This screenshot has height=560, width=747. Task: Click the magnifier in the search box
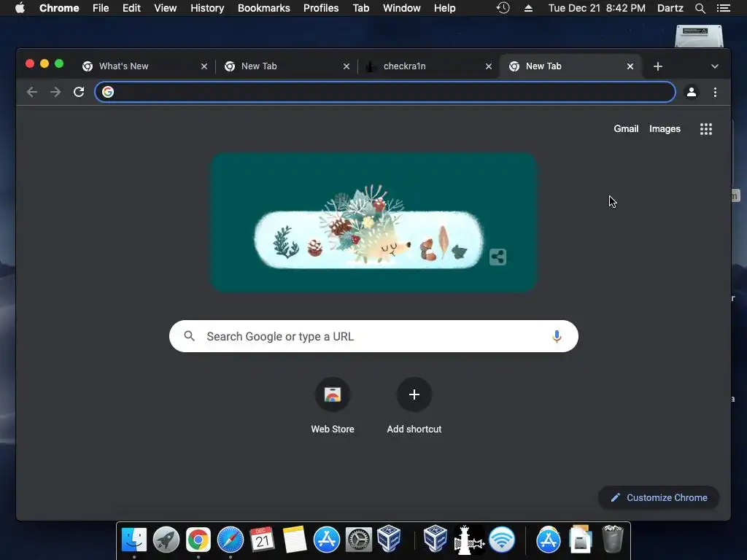click(189, 336)
